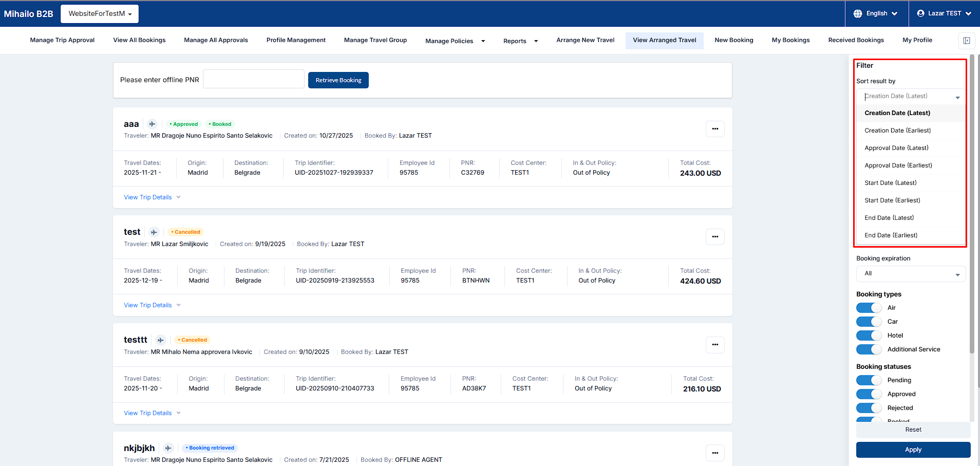Click the airplane icon next to testtt
The width and height of the screenshot is (980, 466).
tap(161, 340)
